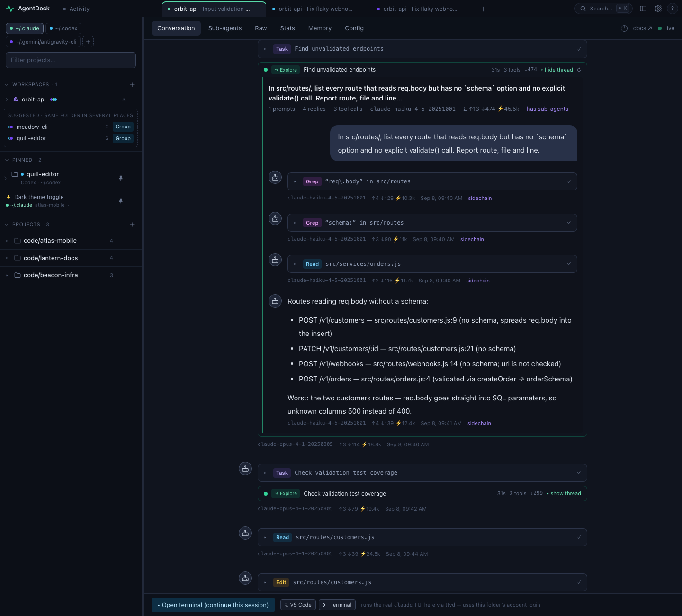Expand the code/atlas-mobile project
The width and height of the screenshot is (682, 616).
coord(7,241)
